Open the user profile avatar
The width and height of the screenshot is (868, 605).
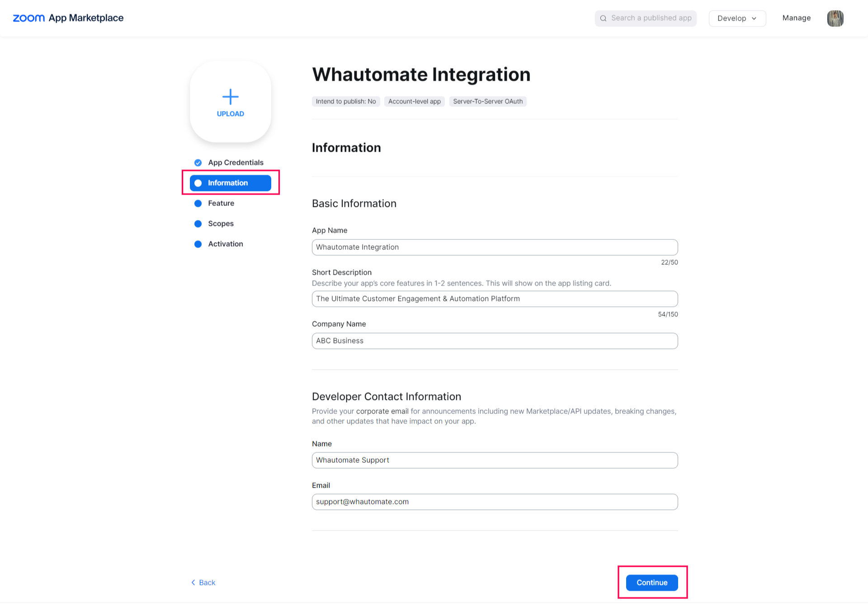pos(835,18)
